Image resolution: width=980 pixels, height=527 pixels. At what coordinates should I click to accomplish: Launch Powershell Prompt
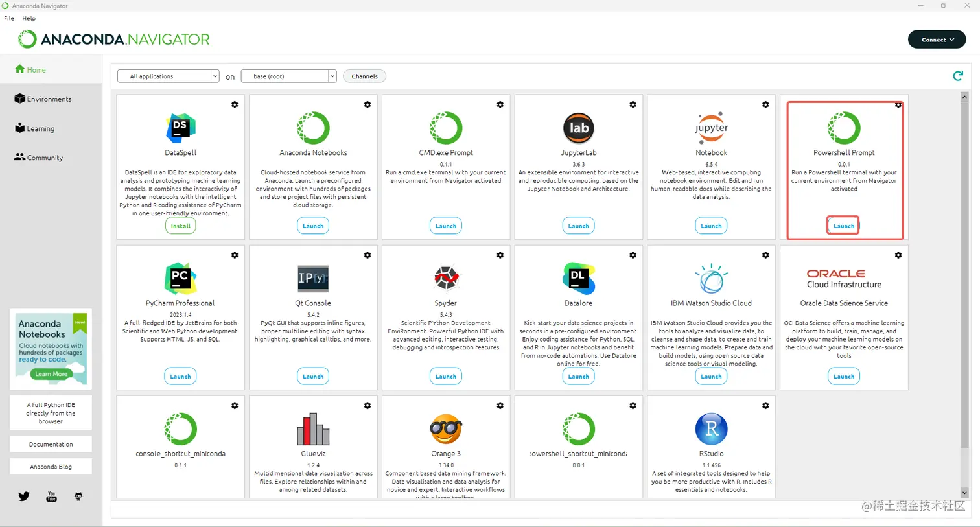pos(844,226)
